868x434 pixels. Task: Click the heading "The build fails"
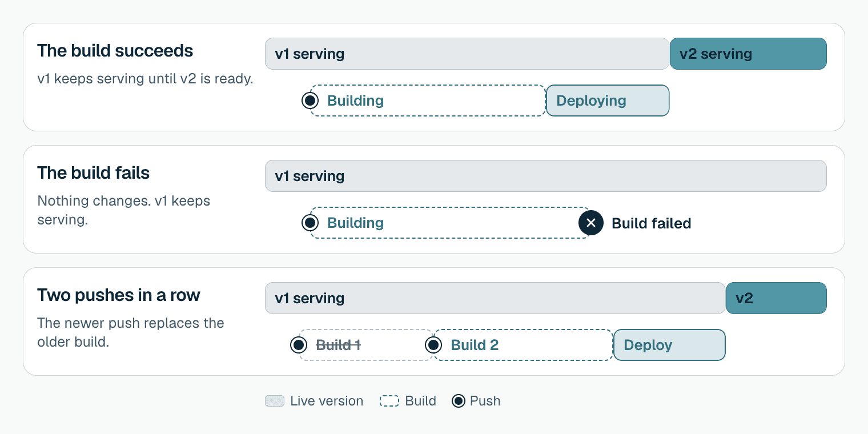click(94, 173)
